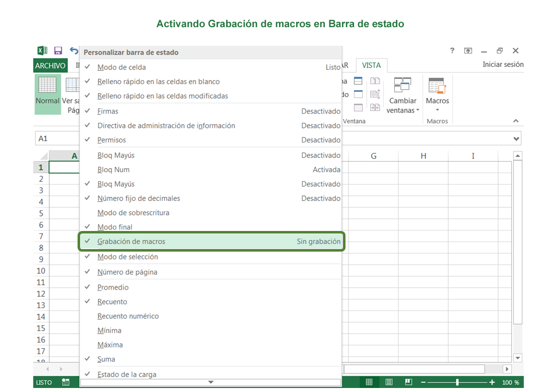Toggle Número fijo de decimales option
Screen dimensions: 554x392
211,198
